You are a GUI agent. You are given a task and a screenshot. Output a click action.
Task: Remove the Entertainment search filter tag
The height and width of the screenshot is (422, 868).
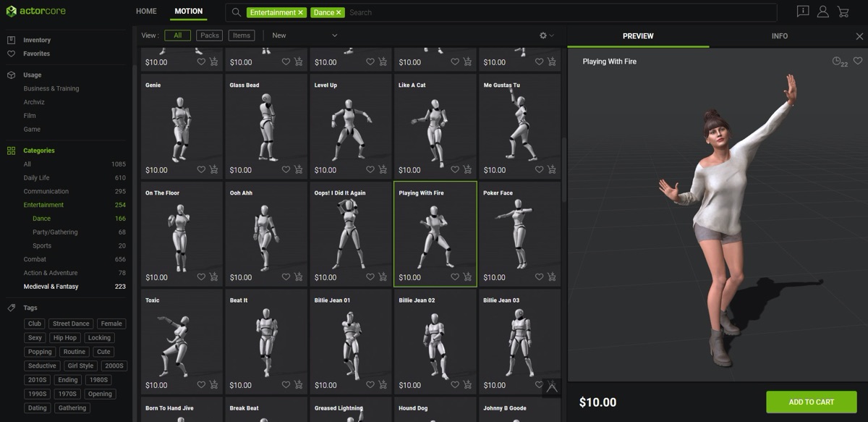[x=300, y=12]
